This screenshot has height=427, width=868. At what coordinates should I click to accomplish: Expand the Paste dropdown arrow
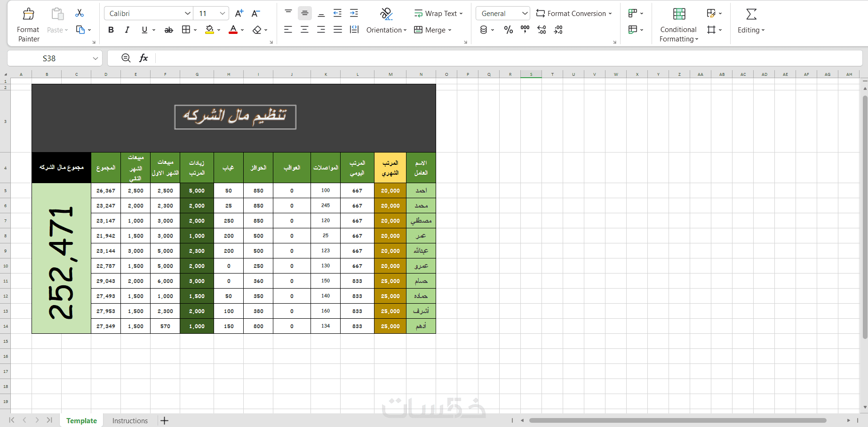tap(66, 30)
